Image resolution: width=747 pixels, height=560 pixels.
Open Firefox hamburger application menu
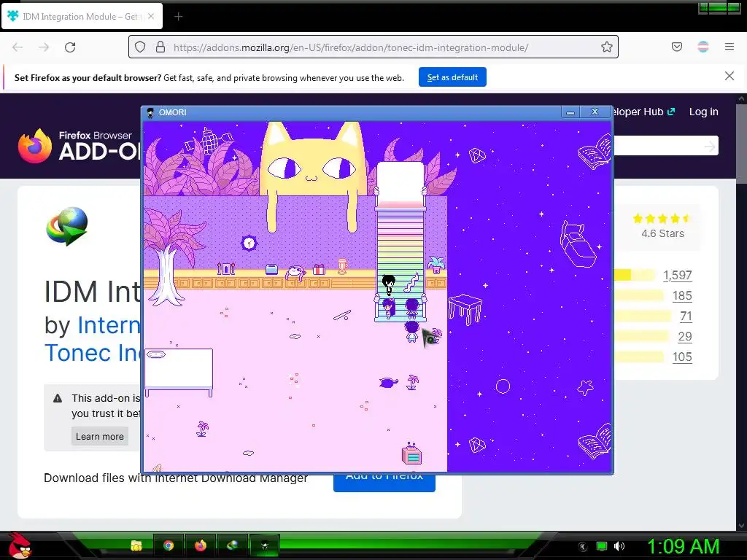point(729,47)
